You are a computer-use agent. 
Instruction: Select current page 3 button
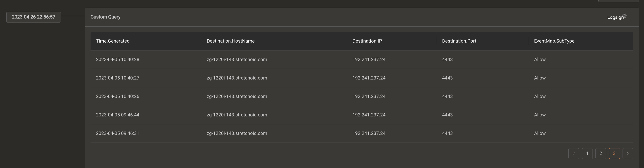tap(614, 154)
